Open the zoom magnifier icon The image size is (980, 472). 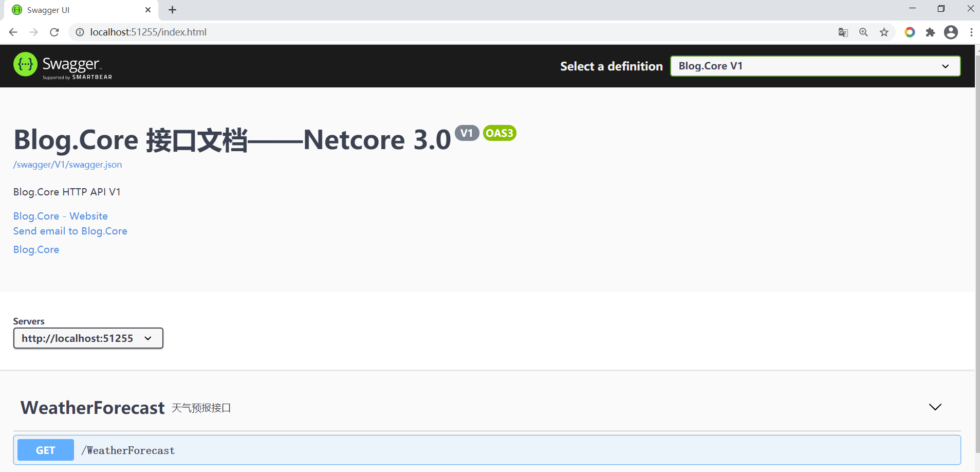[864, 32]
